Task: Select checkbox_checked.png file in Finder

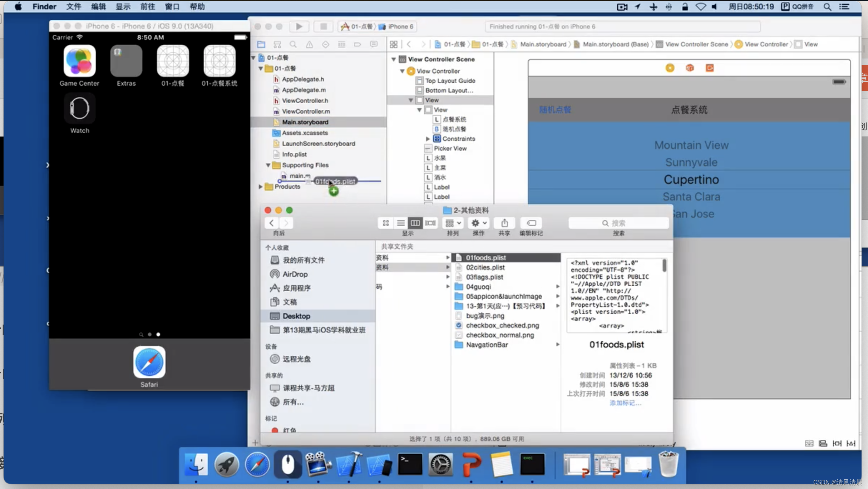Action: [505, 325]
